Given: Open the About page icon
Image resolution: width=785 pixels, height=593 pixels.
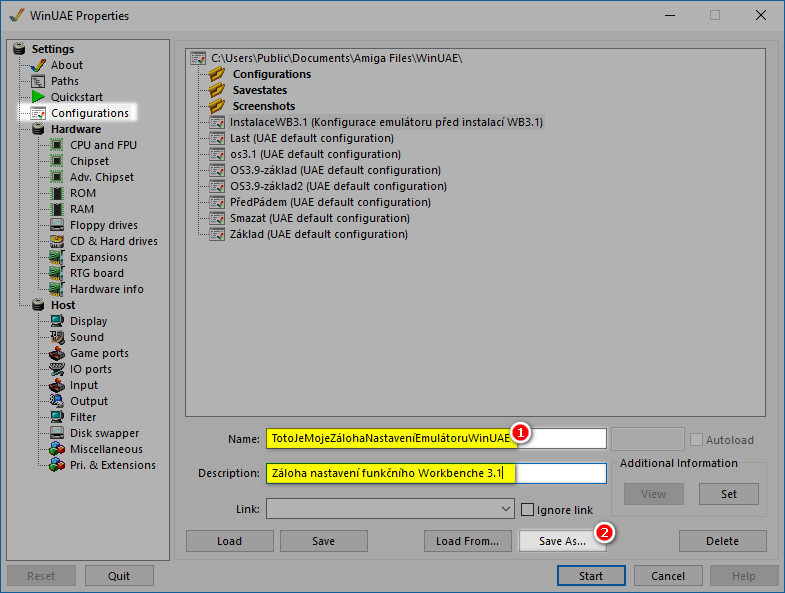Looking at the screenshot, I should click(38, 65).
